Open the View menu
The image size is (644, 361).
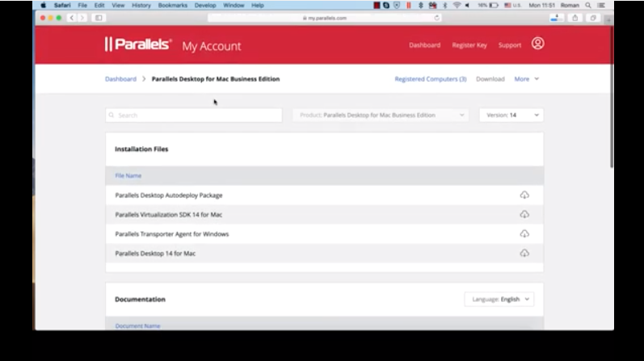(x=118, y=6)
